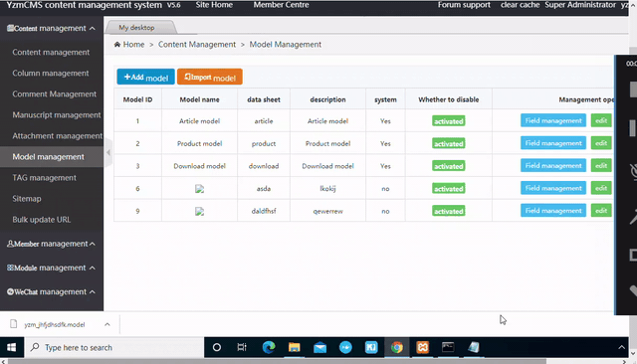This screenshot has width=637, height=364.
Task: Open Field management for Product model
Action: point(553,143)
